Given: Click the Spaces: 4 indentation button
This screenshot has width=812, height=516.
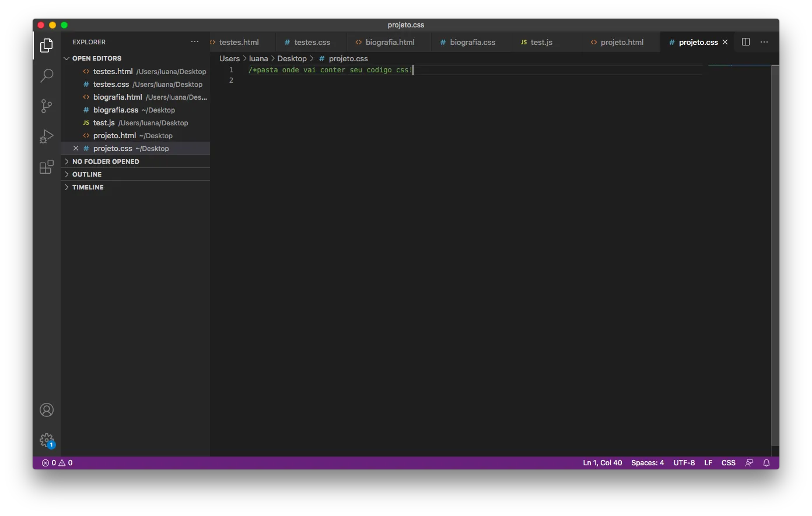Looking at the screenshot, I should [647, 463].
